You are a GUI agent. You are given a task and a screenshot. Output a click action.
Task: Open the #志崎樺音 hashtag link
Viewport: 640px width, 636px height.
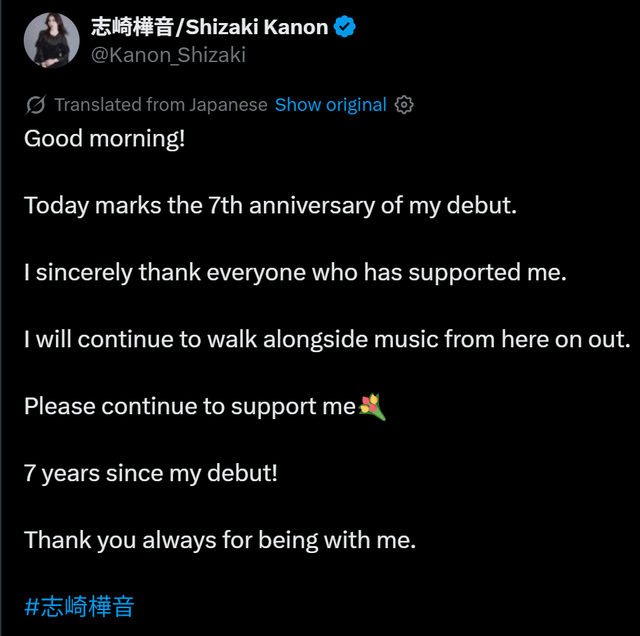(79, 606)
